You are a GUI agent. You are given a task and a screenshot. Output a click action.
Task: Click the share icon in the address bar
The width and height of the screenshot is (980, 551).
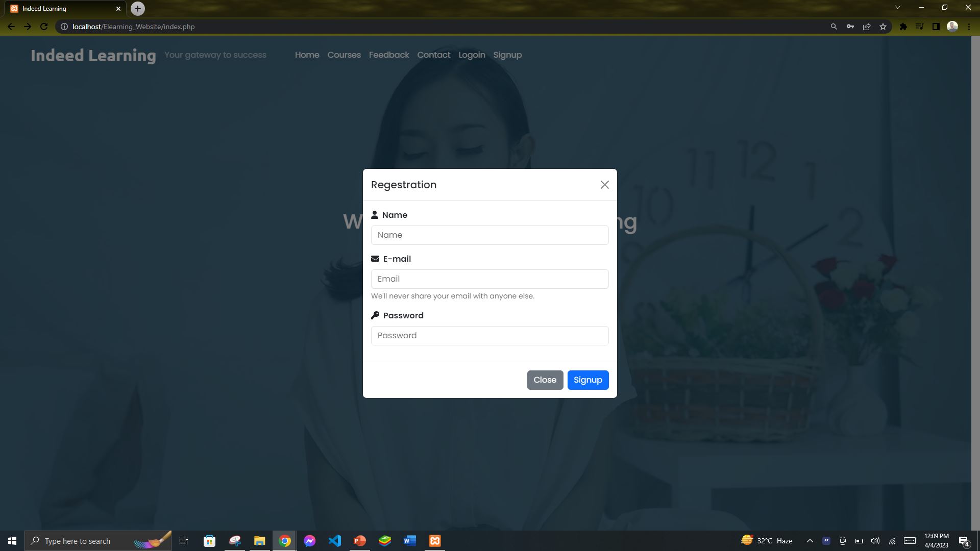coord(866,26)
